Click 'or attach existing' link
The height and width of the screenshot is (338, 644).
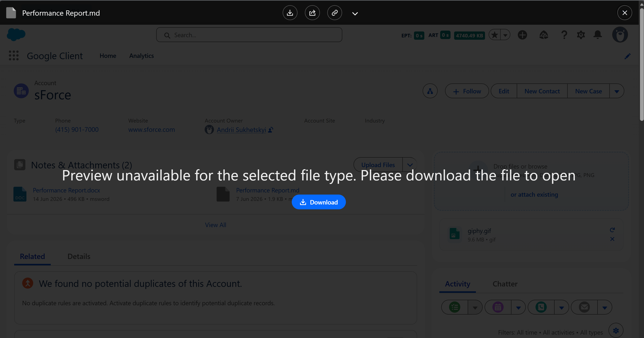534,194
